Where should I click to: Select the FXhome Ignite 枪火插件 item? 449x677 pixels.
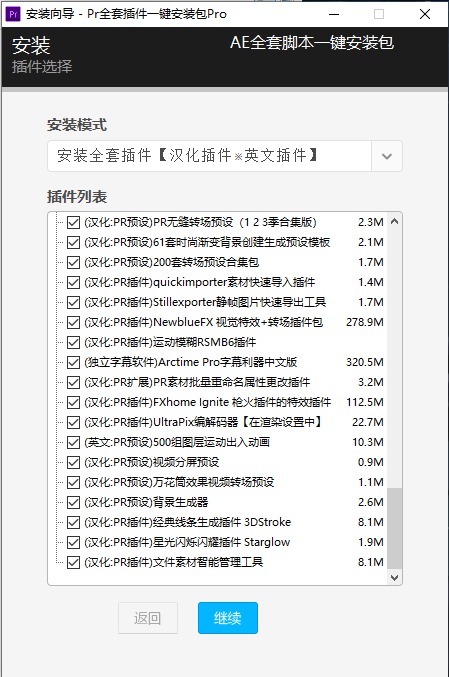coord(207,402)
